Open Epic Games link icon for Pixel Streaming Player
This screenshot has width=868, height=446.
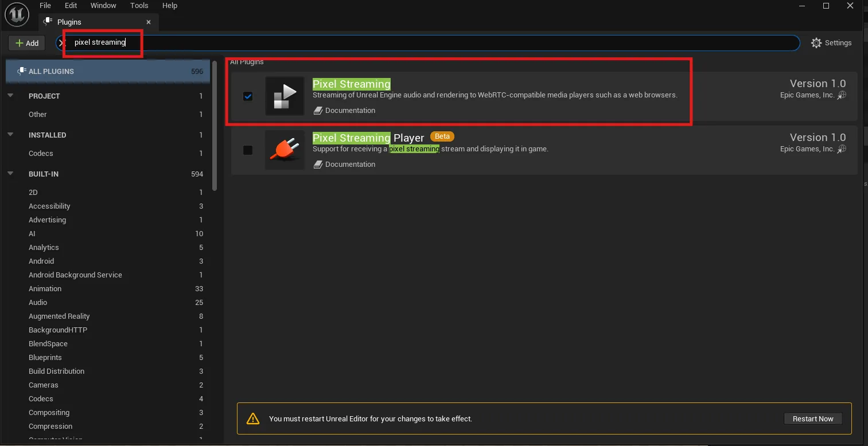[842, 149]
